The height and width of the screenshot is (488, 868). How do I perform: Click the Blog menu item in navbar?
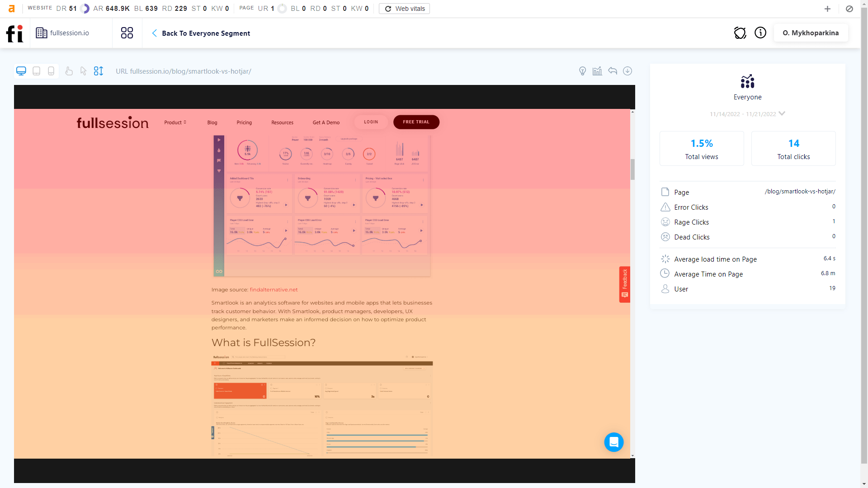[212, 123]
